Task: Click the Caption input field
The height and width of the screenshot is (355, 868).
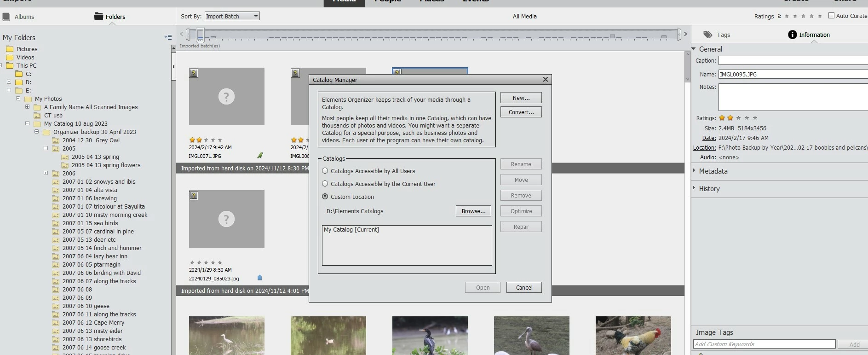Action: (x=793, y=61)
